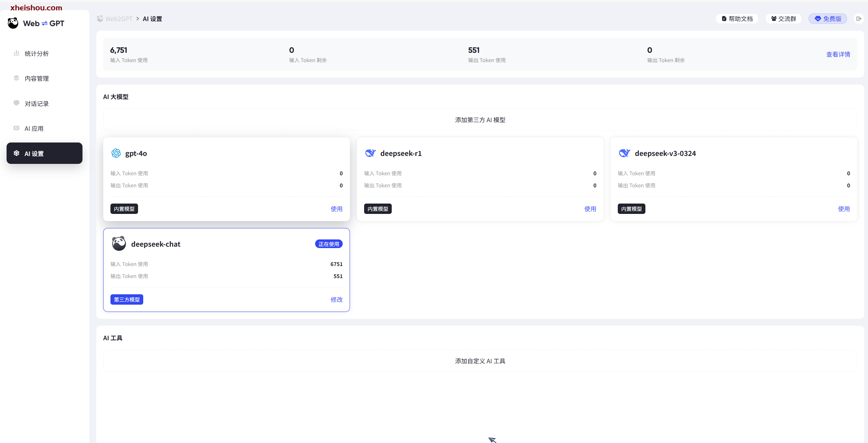Go to 对话记录 menu item
868x443 pixels.
point(45,104)
